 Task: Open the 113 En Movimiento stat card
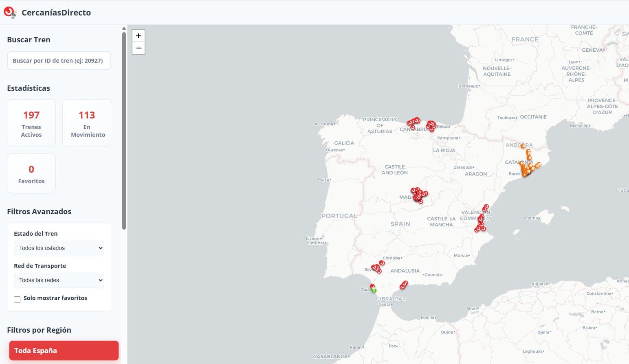[87, 123]
